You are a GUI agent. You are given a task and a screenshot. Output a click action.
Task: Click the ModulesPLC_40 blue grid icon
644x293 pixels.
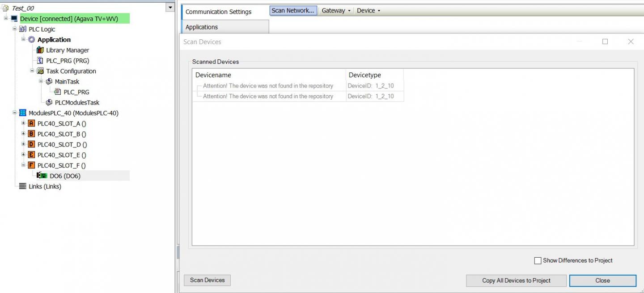(23, 113)
